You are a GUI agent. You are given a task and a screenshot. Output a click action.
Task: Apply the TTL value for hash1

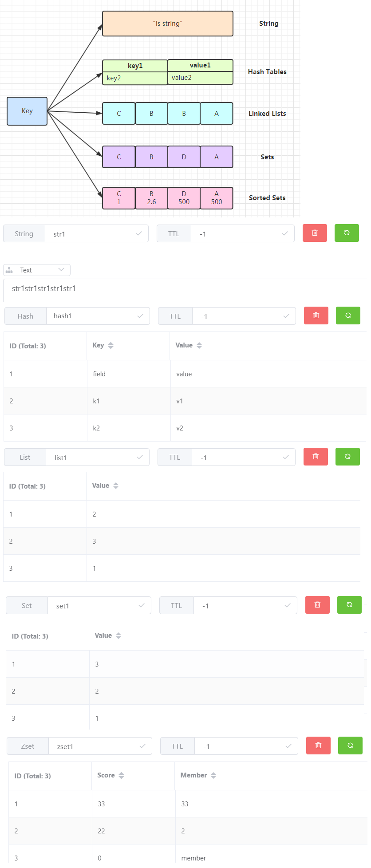tap(286, 316)
